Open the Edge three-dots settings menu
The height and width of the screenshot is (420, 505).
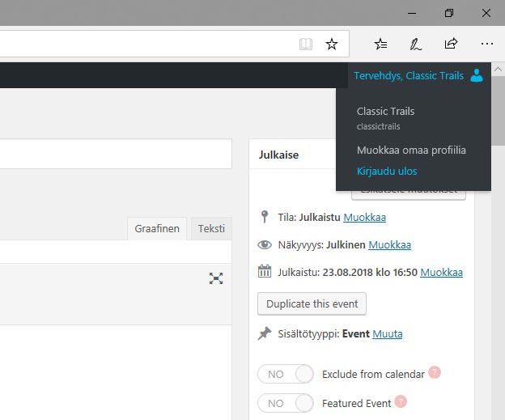[486, 44]
